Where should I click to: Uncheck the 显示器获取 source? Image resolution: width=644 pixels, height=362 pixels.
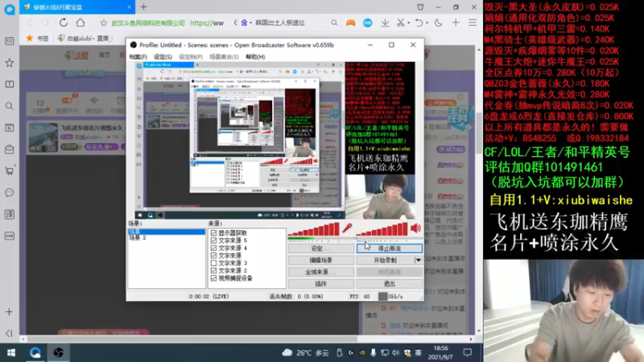(x=213, y=232)
